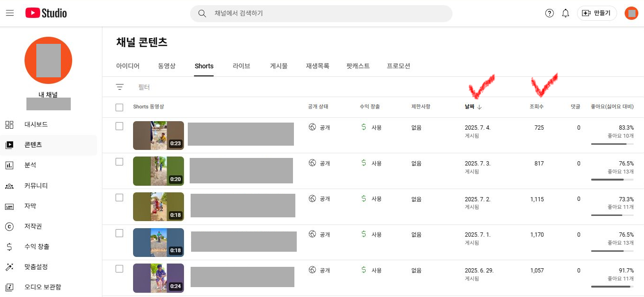This screenshot has width=644, height=297.
Task: Click the 오디오 보관함 music icon
Action: click(9, 287)
